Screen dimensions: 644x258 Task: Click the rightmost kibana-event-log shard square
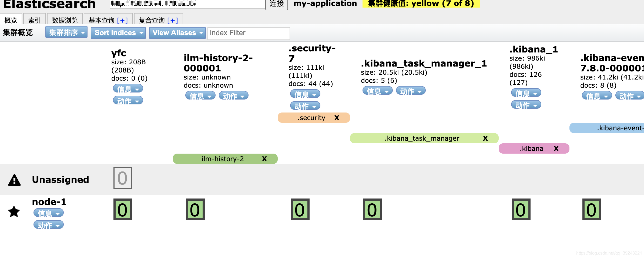coord(591,210)
